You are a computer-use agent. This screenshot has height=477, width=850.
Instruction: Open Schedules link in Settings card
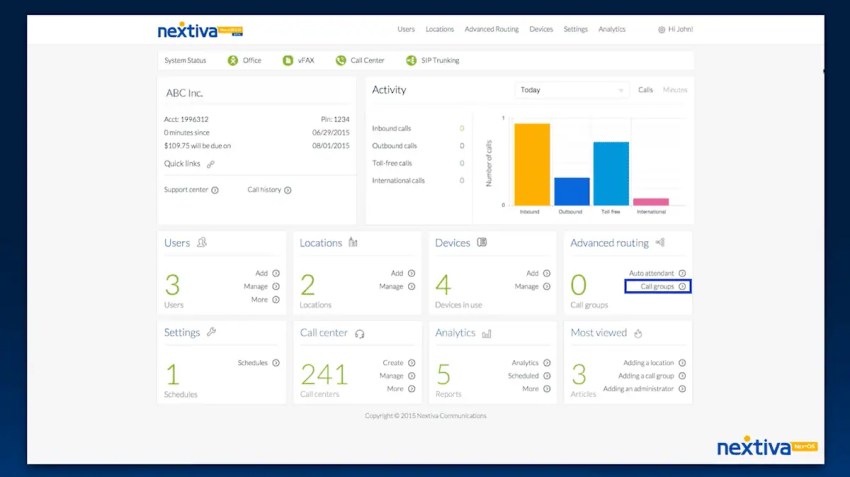click(259, 363)
